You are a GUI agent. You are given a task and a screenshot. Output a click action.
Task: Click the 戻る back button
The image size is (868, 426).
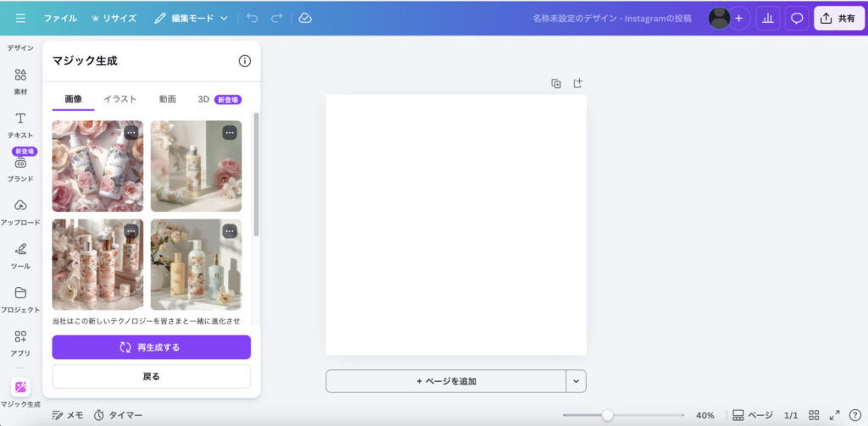pyautogui.click(x=151, y=376)
